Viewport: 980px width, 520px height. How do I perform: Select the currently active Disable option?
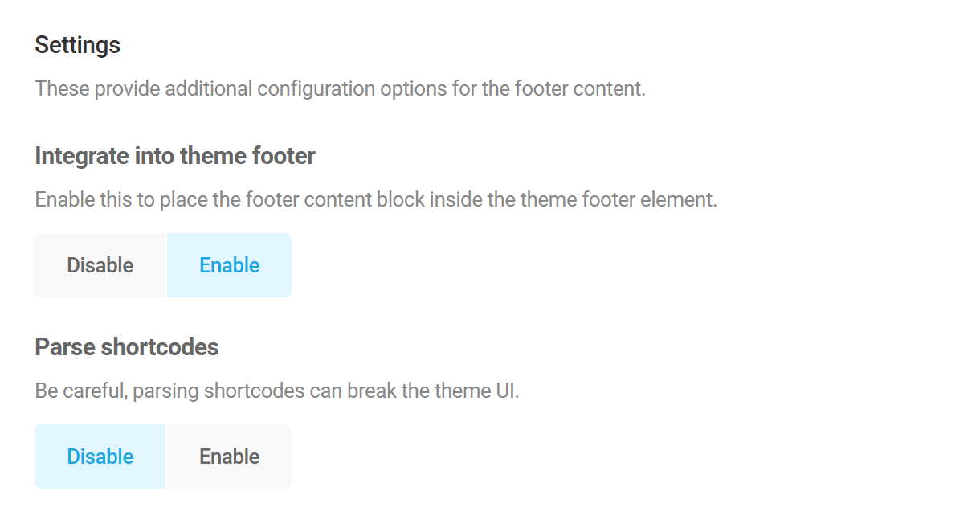100,456
